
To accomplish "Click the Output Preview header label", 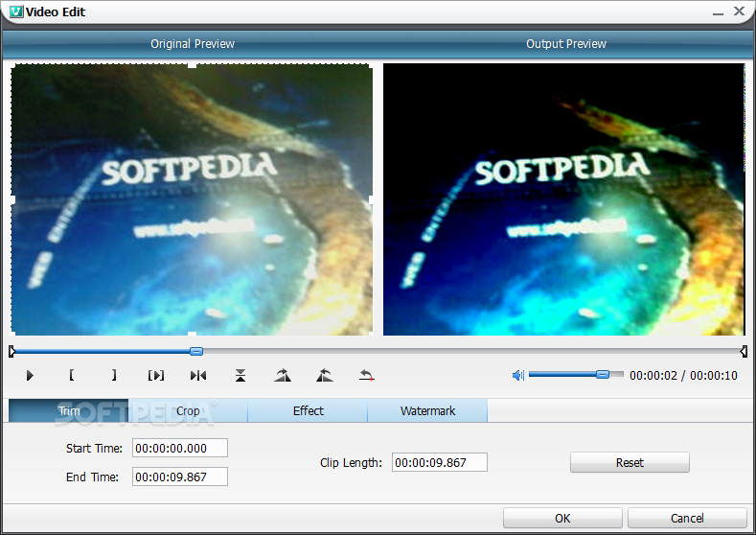I will [x=566, y=44].
